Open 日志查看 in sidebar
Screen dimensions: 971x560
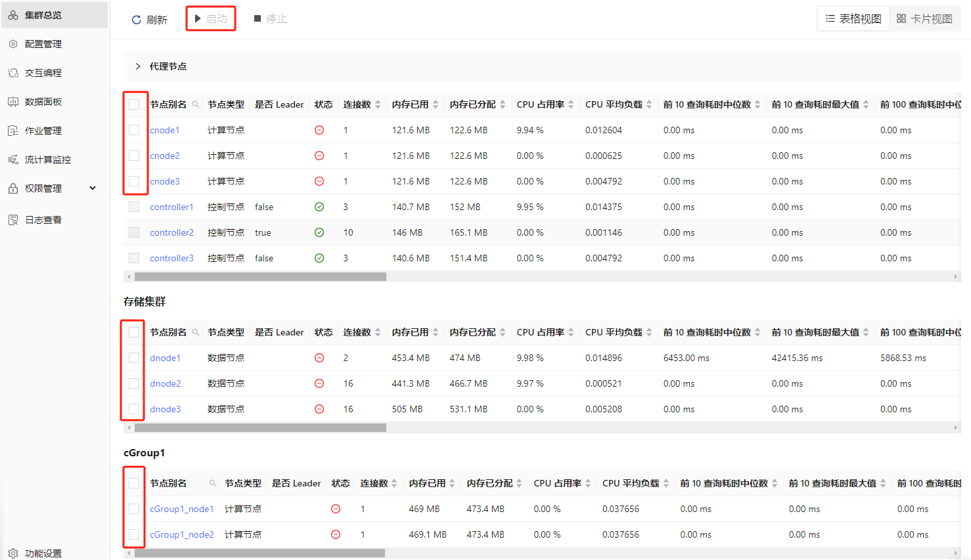coord(43,220)
